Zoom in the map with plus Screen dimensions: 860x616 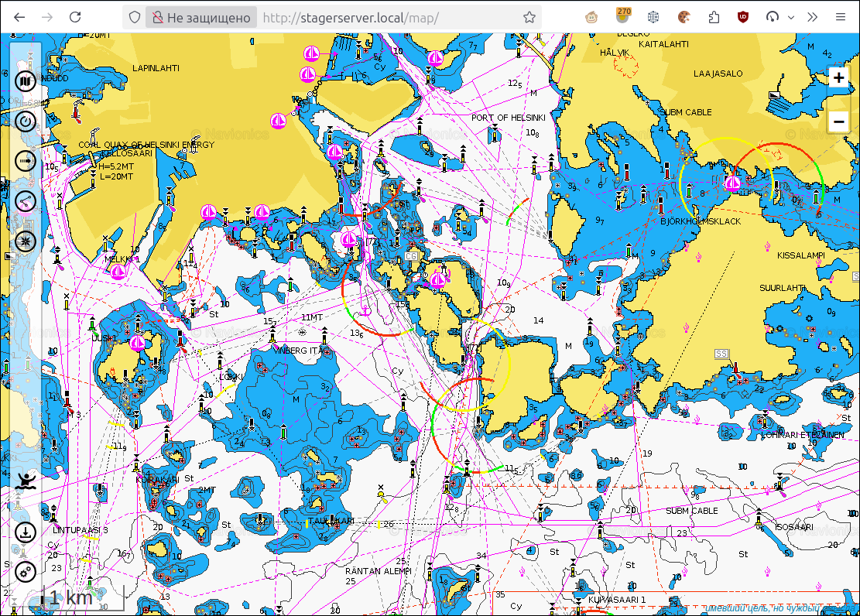(x=838, y=78)
